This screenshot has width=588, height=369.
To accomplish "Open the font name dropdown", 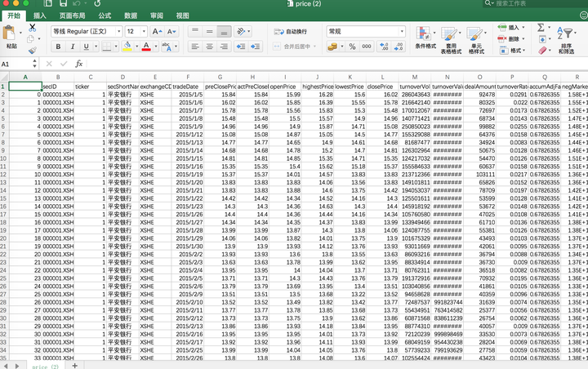I will coord(119,32).
